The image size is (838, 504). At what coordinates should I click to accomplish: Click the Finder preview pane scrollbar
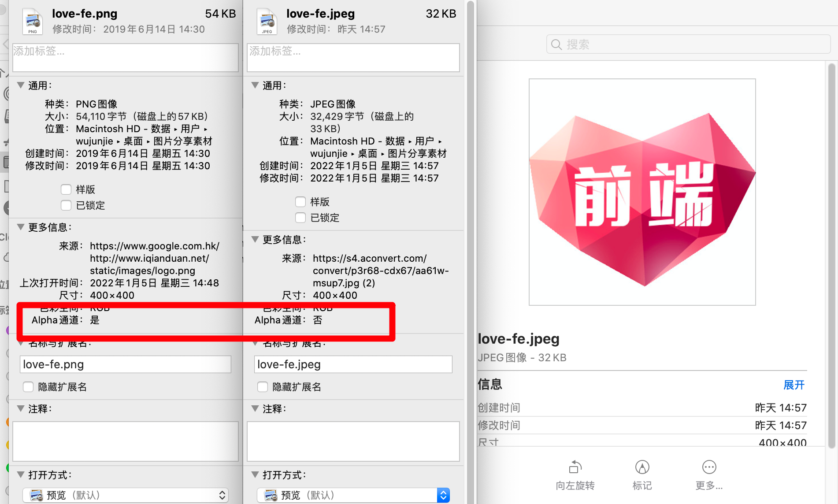(831, 256)
